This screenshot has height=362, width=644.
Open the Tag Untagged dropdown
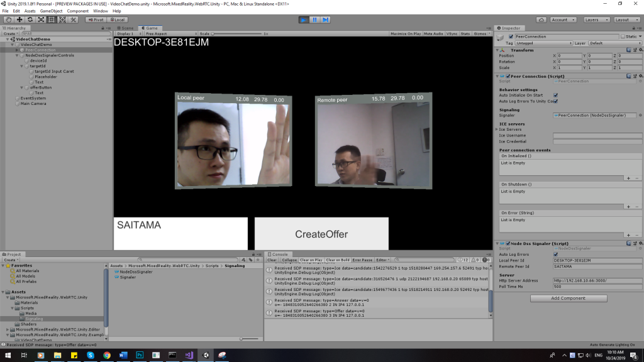544,43
